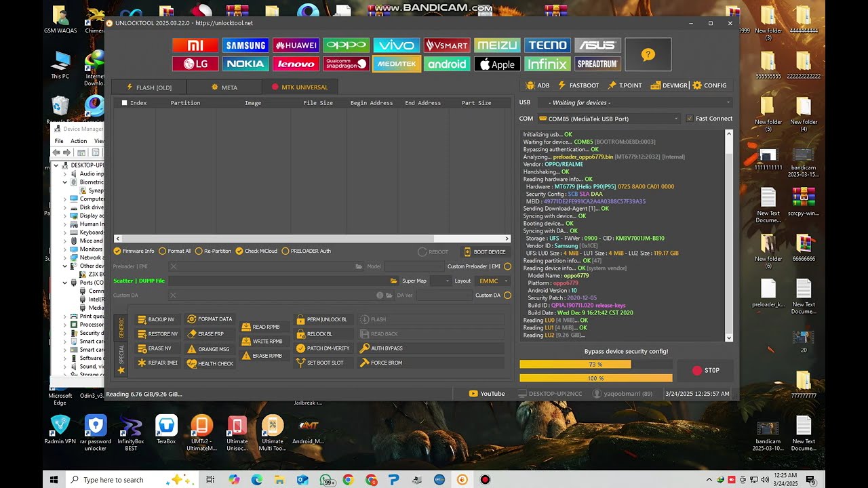Click the 73 % progress bar
The height and width of the screenshot is (488, 868).
point(596,365)
